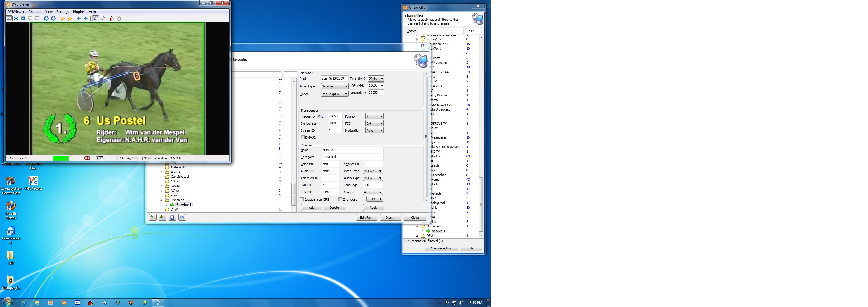
Task: Click Ok button in Channellist window
Action: (x=471, y=248)
